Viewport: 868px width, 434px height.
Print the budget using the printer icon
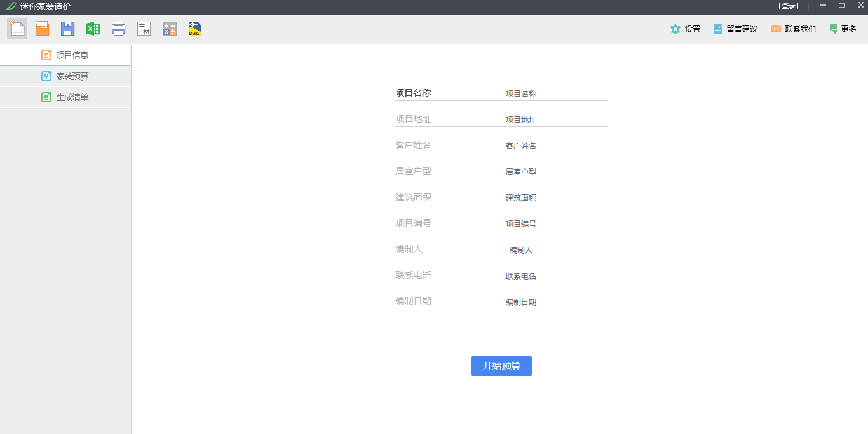click(119, 29)
